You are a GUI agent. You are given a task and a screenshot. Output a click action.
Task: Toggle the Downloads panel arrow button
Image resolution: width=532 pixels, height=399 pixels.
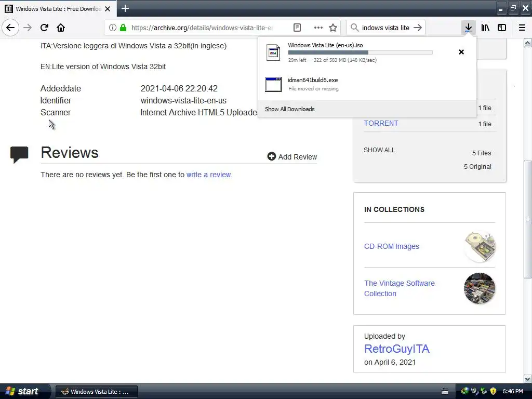(x=468, y=28)
